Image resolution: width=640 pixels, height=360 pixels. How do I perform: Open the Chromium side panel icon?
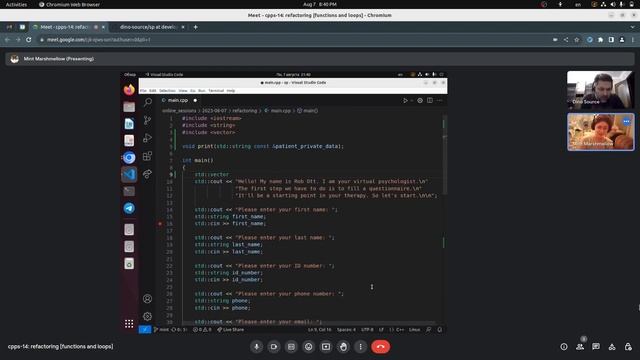(611, 40)
